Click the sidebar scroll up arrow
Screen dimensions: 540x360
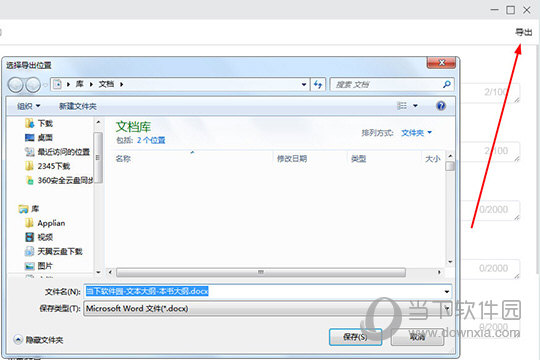[98, 122]
